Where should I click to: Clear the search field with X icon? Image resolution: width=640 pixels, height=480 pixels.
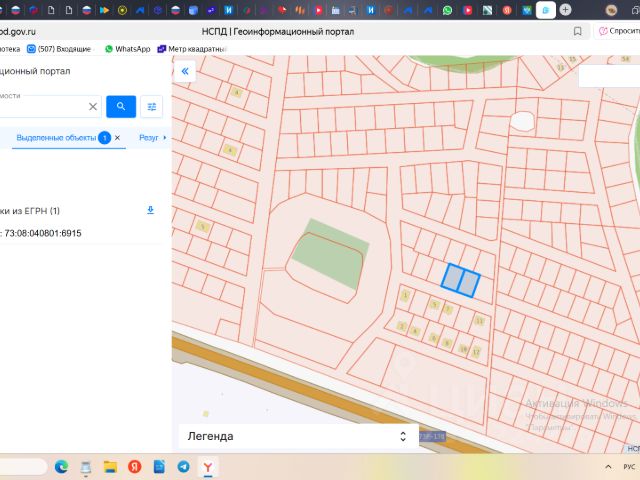click(93, 107)
